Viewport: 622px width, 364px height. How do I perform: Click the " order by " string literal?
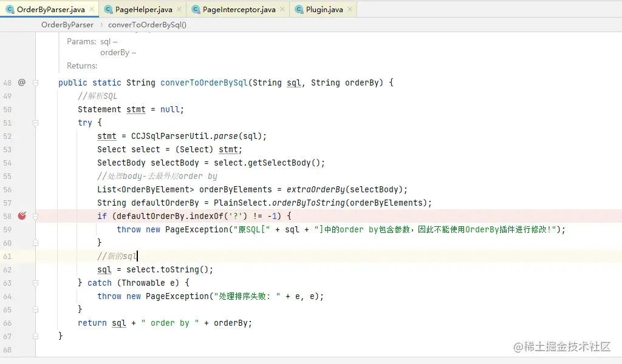tap(170, 323)
